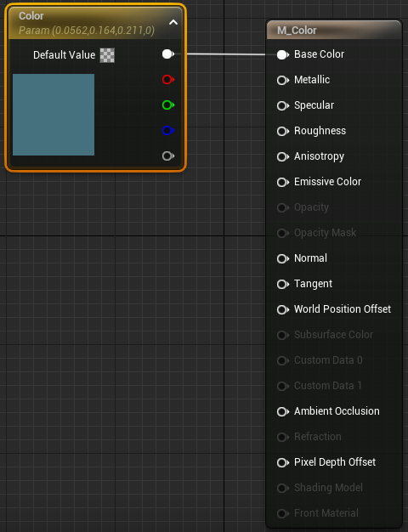Click the Specular input pin
408x532 pixels.
[x=283, y=105]
